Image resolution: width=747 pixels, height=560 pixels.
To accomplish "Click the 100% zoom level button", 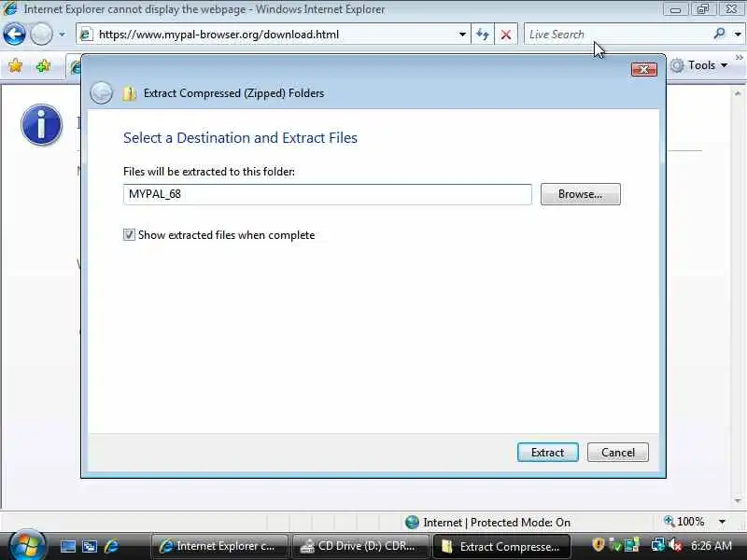I will point(684,522).
